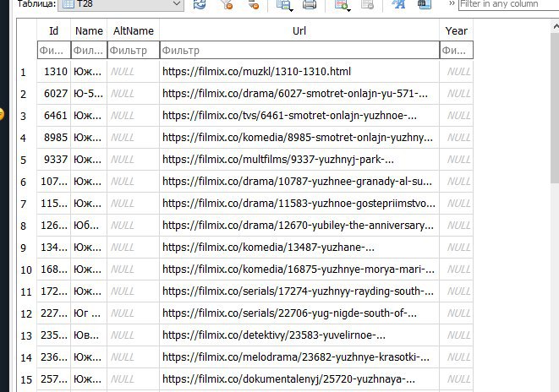Select Year NULL cell in row 3
The height and width of the screenshot is (392, 559).
(x=457, y=116)
